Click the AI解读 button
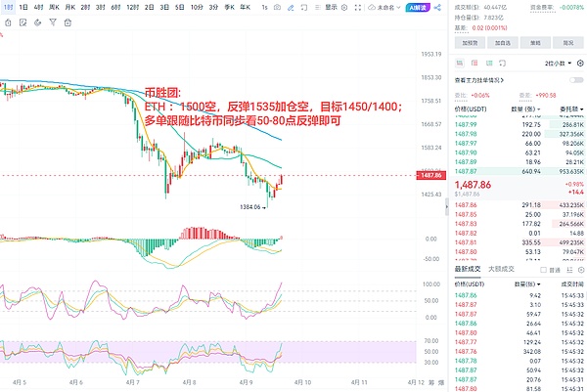 point(416,6)
